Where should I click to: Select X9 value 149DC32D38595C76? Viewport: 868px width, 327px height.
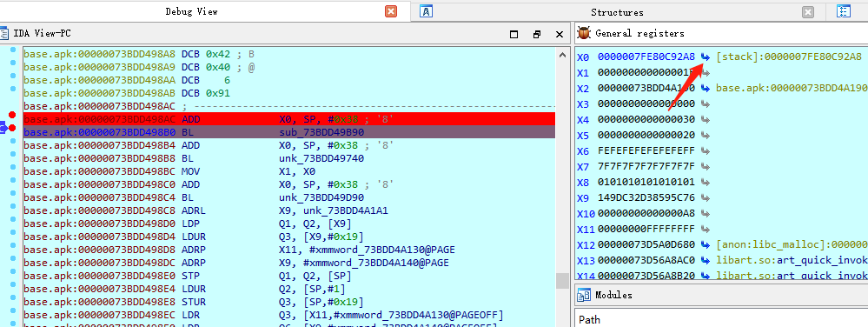pyautogui.click(x=646, y=197)
